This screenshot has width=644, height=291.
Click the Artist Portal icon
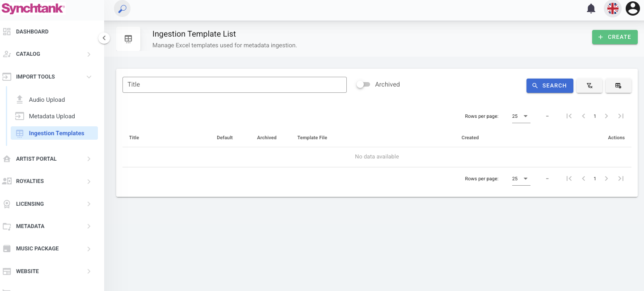click(7, 159)
